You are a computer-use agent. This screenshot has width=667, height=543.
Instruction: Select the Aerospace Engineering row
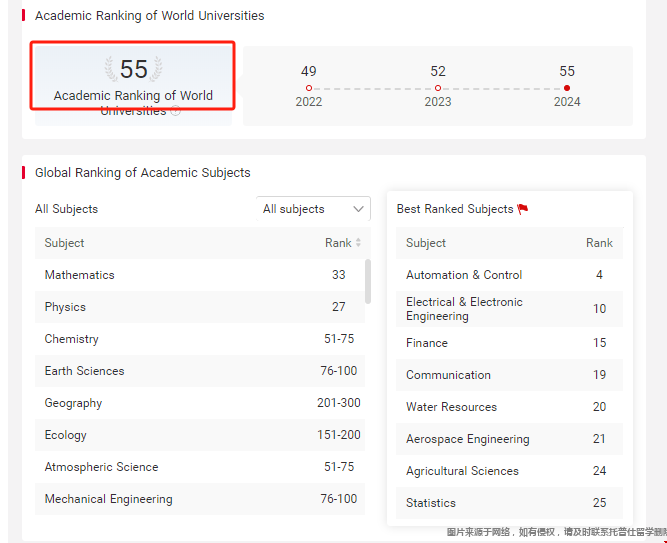pos(509,439)
